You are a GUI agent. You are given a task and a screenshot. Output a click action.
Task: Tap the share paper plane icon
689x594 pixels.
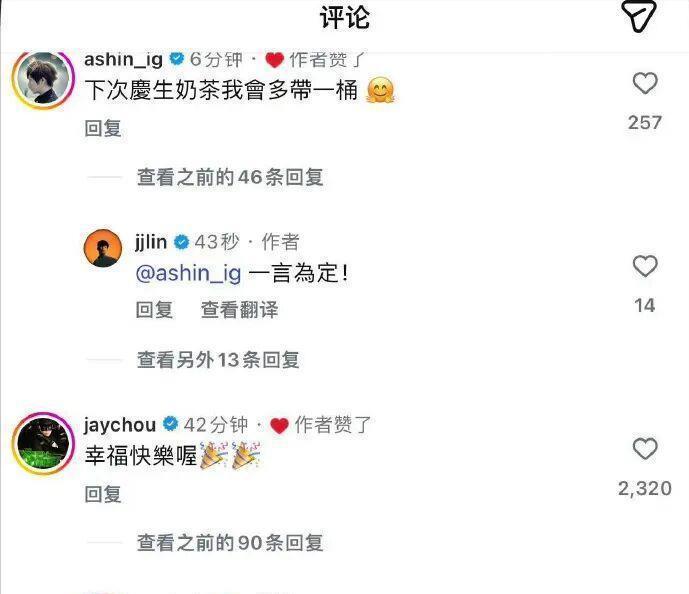click(639, 15)
